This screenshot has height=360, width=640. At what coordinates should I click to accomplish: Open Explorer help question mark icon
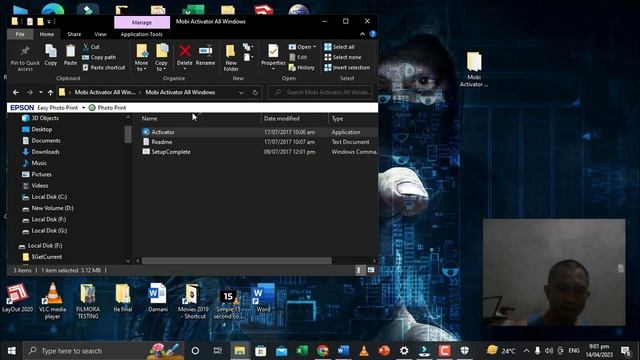[x=373, y=34]
